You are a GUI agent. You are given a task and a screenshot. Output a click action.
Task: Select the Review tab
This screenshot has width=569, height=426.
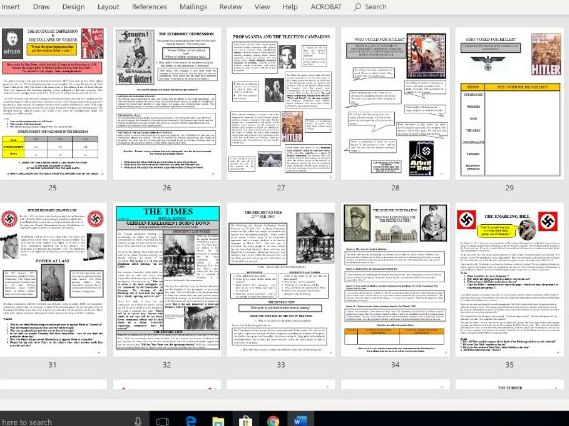pos(230,7)
